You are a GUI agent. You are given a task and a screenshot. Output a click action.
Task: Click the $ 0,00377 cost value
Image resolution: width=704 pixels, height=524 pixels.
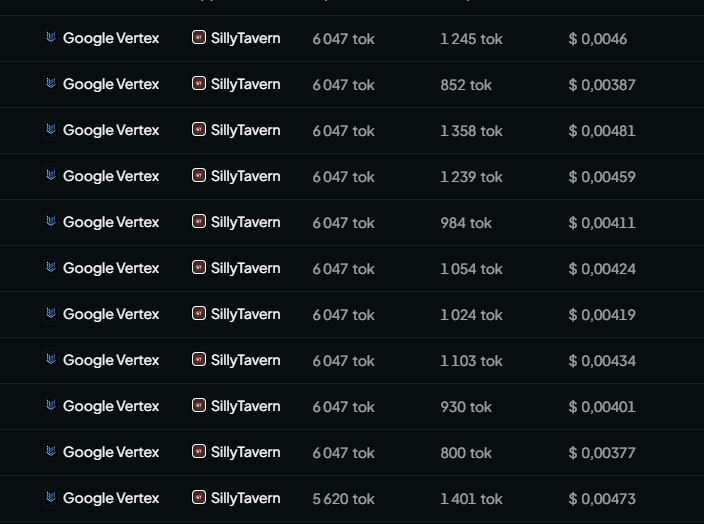tap(602, 453)
